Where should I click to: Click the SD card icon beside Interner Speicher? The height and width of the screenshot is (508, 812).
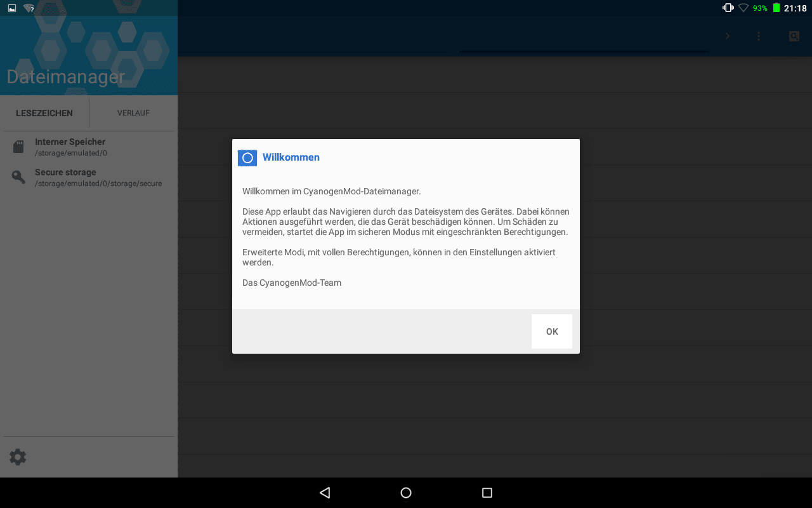pos(18,147)
